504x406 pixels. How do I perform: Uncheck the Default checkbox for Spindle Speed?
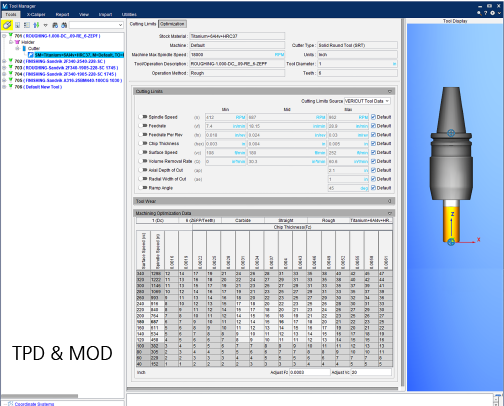coord(373,117)
